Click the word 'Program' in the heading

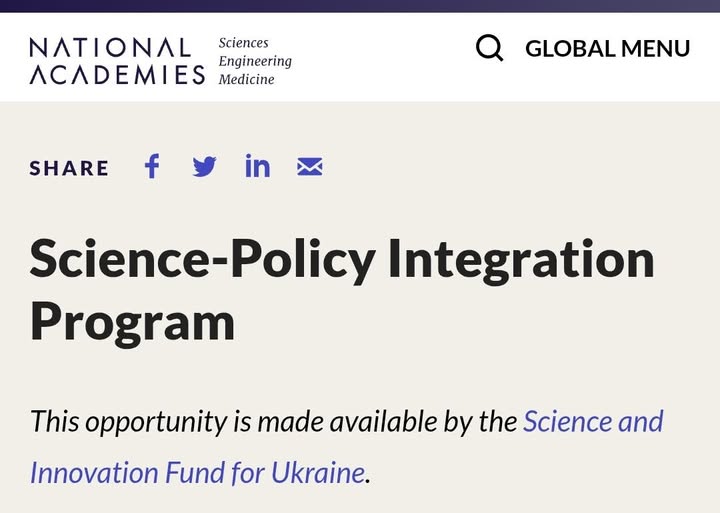click(x=132, y=321)
